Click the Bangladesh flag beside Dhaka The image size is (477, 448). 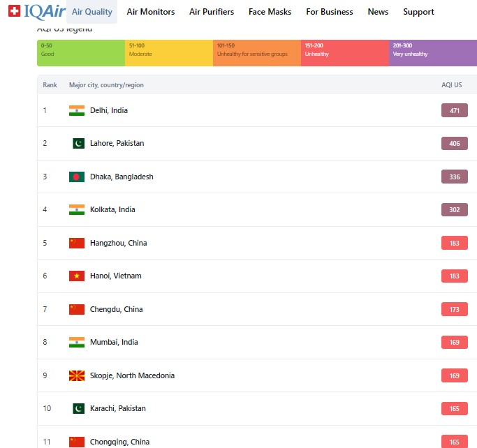(x=77, y=177)
